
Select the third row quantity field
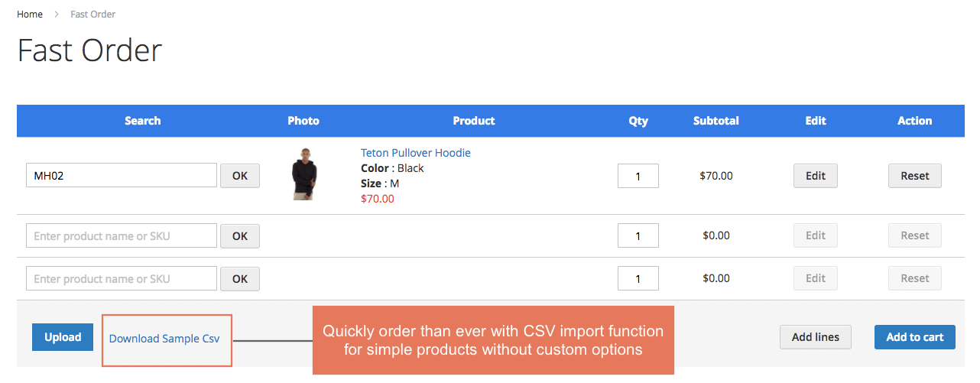tap(638, 278)
